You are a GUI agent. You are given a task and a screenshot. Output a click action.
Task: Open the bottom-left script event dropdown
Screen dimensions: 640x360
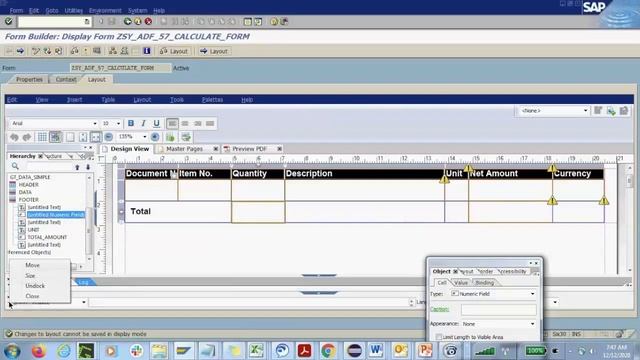[84, 302]
